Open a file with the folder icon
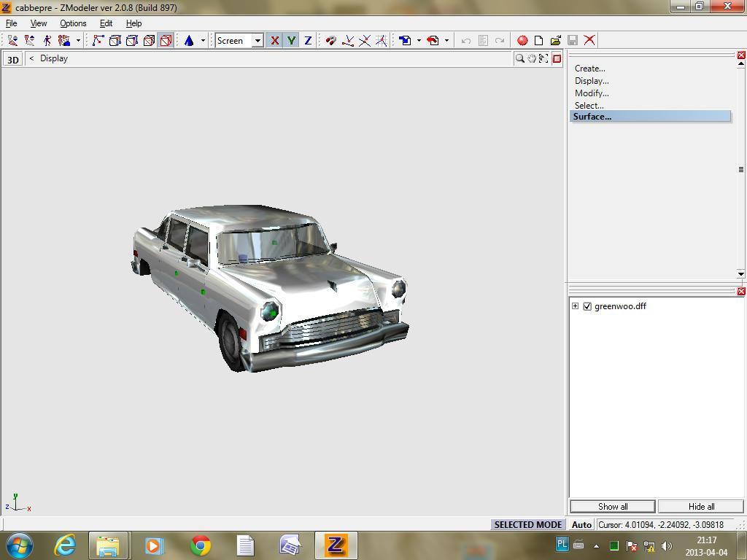Viewport: 747px width, 560px height. (556, 41)
